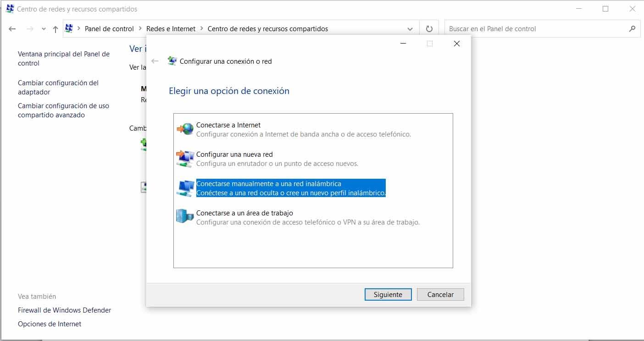Click the refresh icon beside the address bar
The image size is (644, 341).
(x=429, y=28)
